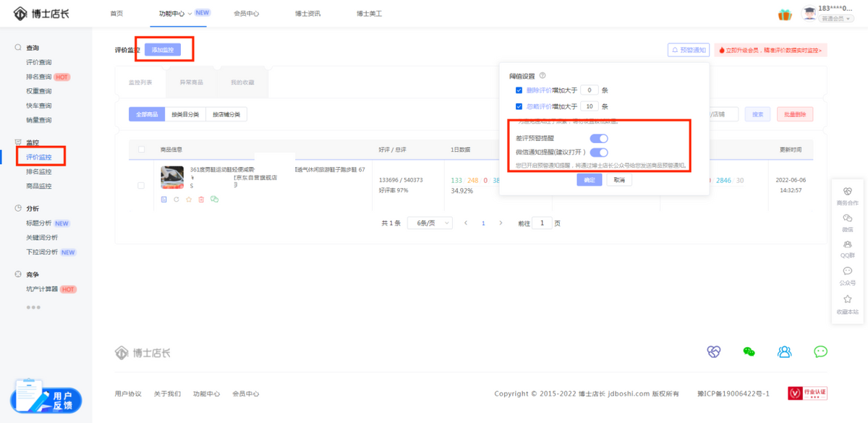868x423 pixels.
Task: Click the 确定 button in threshold popup
Action: click(x=590, y=180)
